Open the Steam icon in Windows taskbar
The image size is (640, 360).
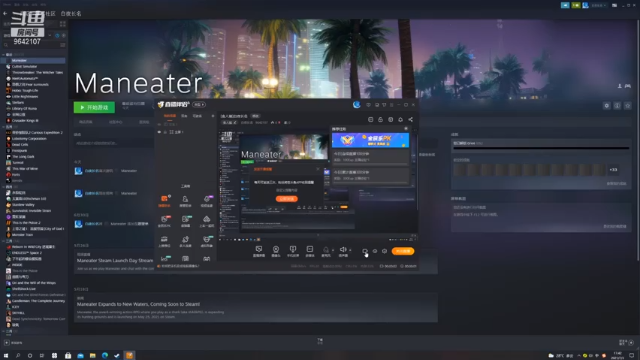pos(117,356)
